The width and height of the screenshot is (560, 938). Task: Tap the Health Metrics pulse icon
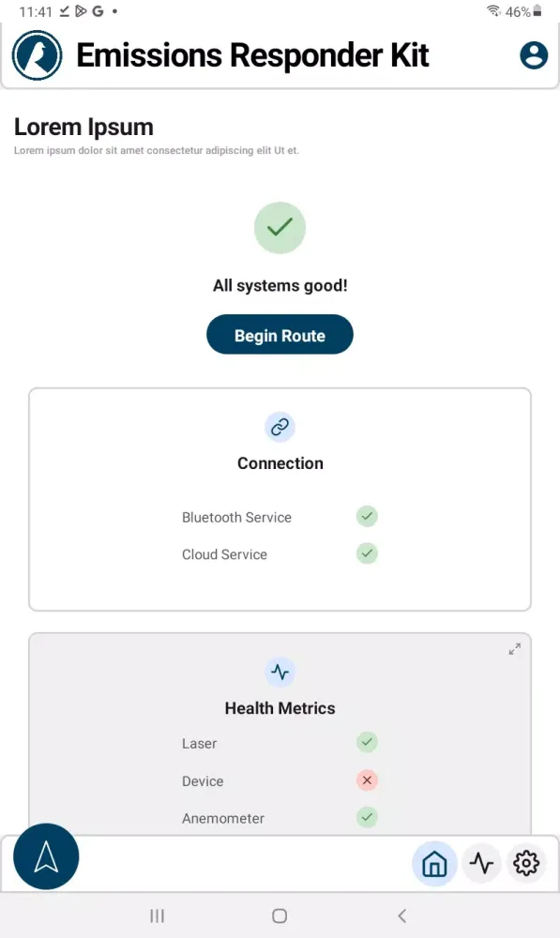click(280, 672)
